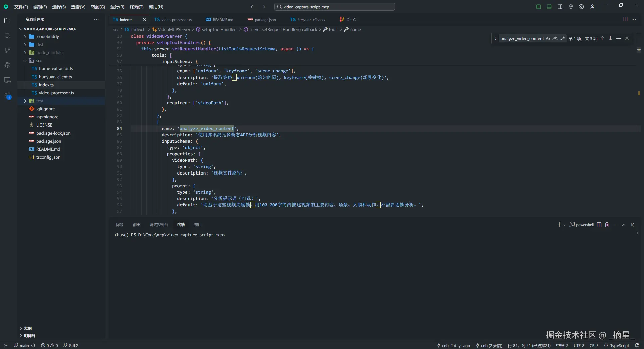Open the Explorer view in the activity bar
This screenshot has width=644, height=349.
click(7, 21)
